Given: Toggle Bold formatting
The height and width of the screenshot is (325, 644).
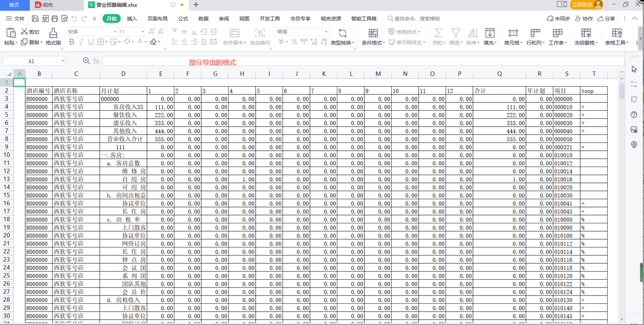Looking at the screenshot, I should pos(72,42).
